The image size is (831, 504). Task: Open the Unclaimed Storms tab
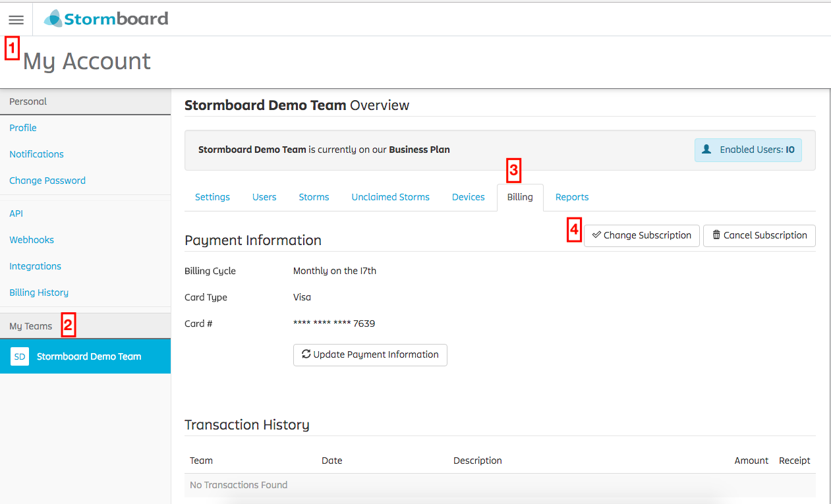390,197
